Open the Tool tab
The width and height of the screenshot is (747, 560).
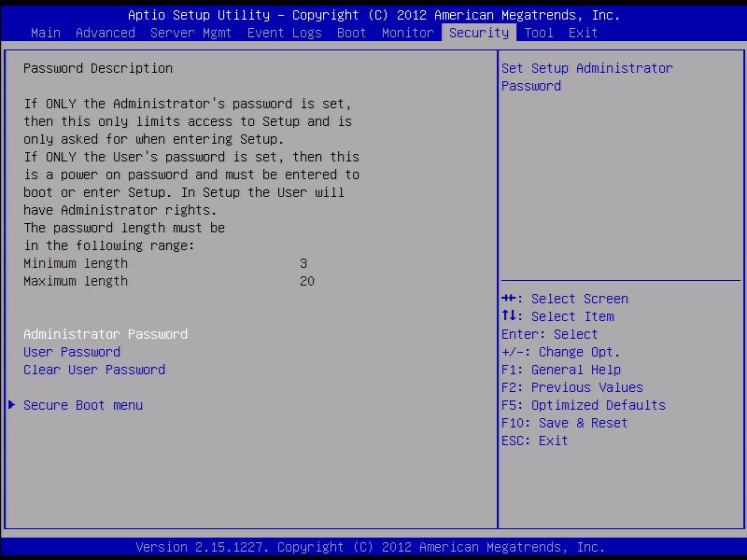[x=539, y=33]
